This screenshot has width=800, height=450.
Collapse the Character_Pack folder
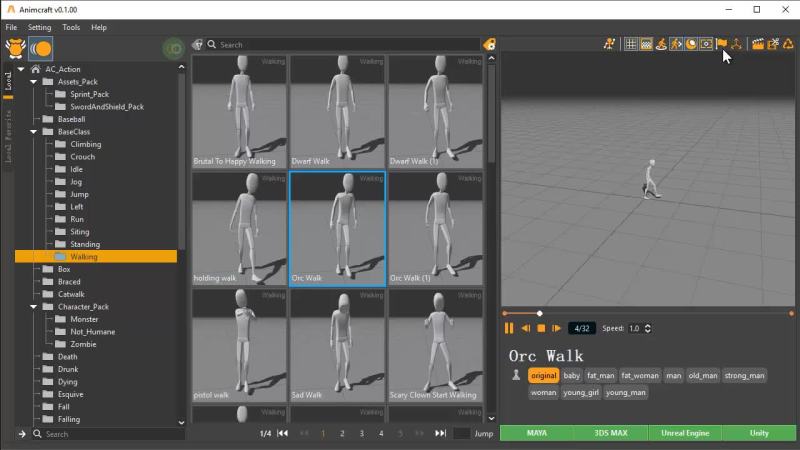click(33, 307)
